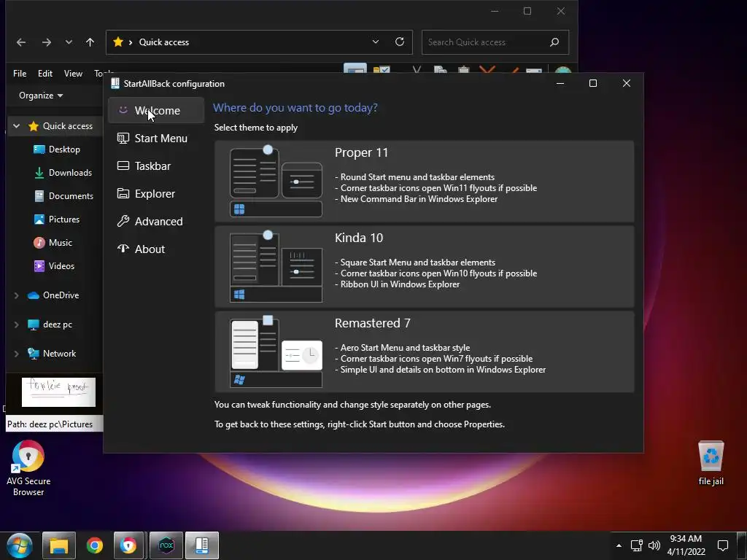Click the Remastered 7 theme preview image

[276, 352]
